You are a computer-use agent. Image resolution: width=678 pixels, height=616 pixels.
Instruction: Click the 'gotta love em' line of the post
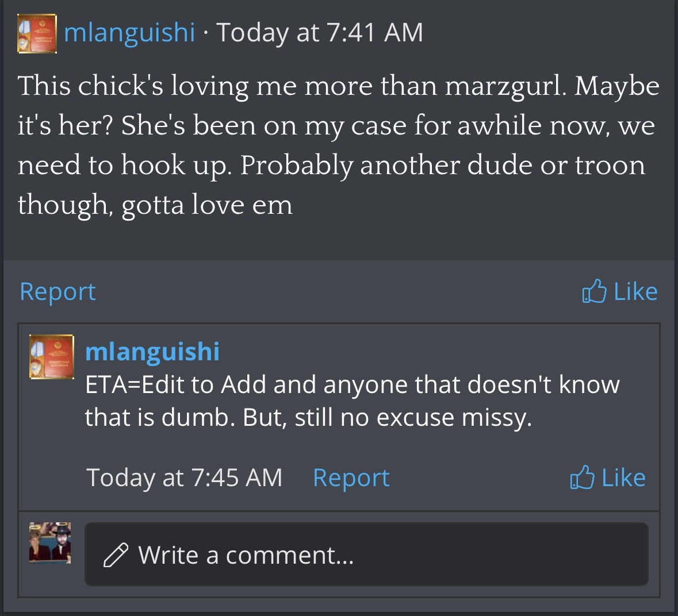point(155,205)
